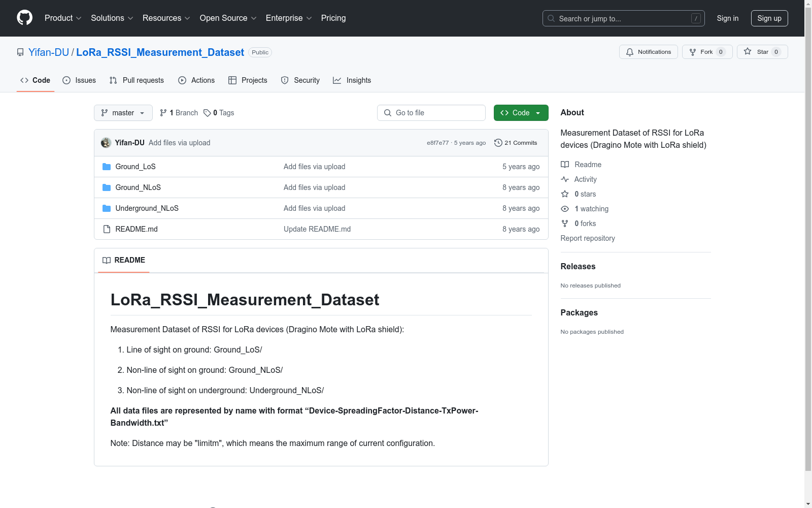Click the Security shield icon
This screenshot has height=508, width=812.
(284, 80)
